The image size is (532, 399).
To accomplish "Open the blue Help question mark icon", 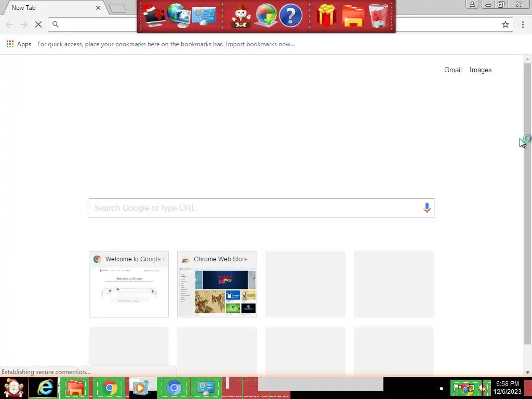I will point(291,16).
